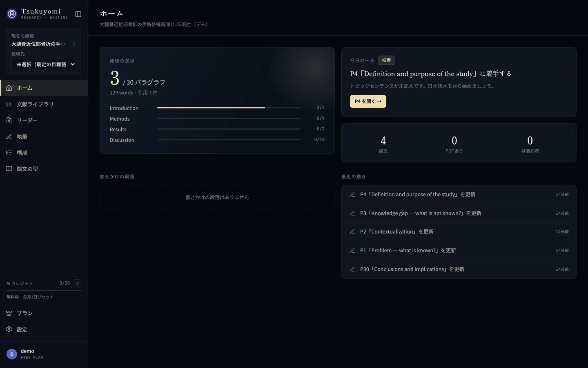The image size is (588, 368).
Task: Click the Introduction progress bar
Action: [229, 108]
